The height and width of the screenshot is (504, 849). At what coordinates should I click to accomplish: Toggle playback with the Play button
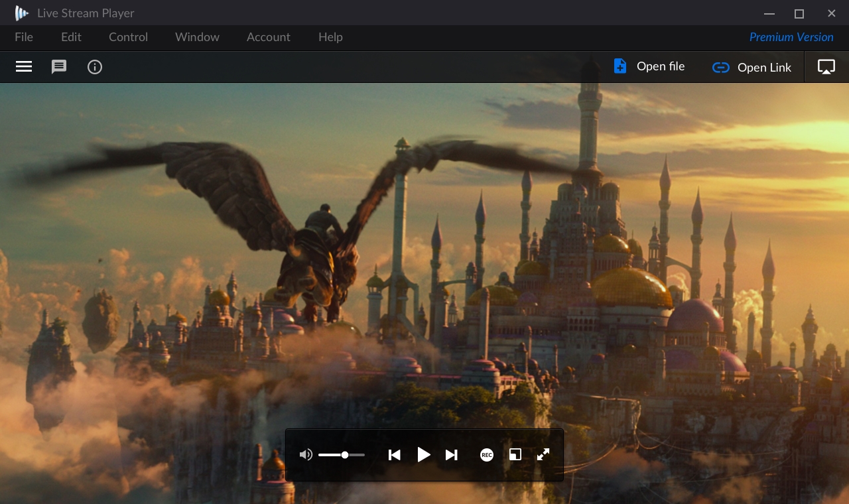tap(423, 455)
